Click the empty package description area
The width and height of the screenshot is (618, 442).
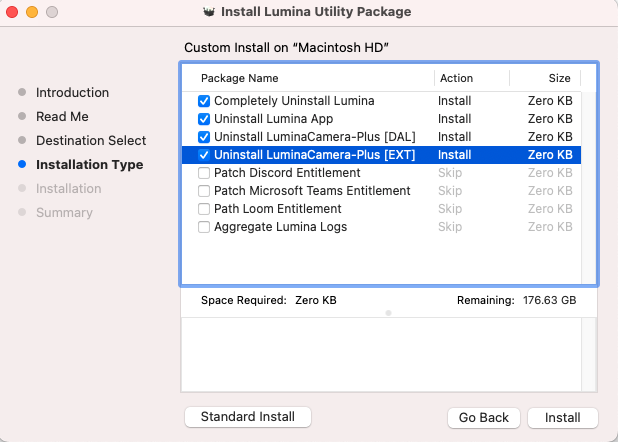[381, 355]
